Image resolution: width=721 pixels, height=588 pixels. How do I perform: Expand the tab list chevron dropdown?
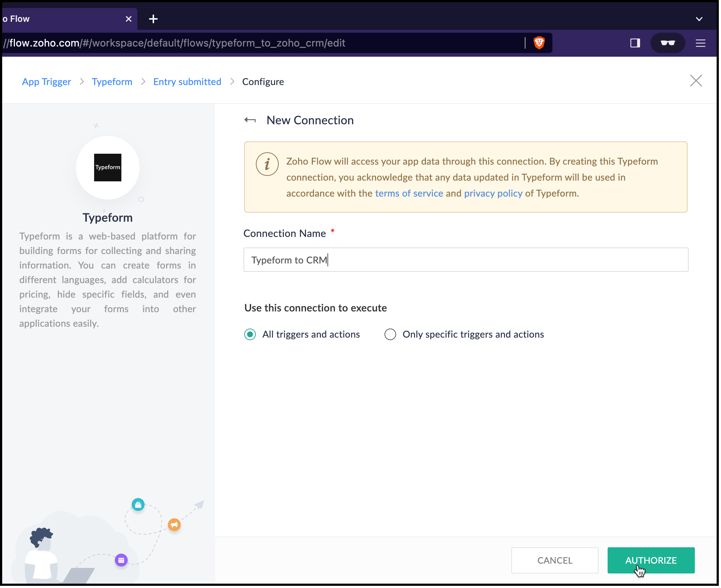[x=699, y=19]
